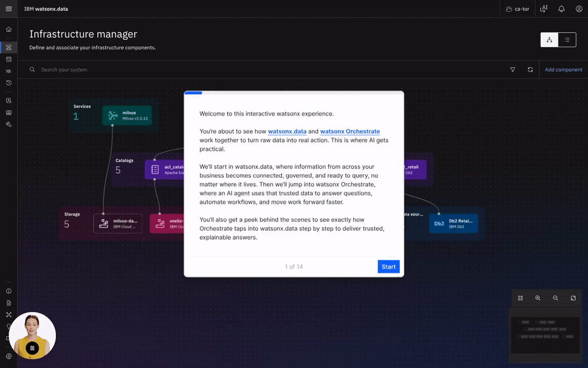
Task: Open the information circle sidebar icon
Action: pos(9,291)
